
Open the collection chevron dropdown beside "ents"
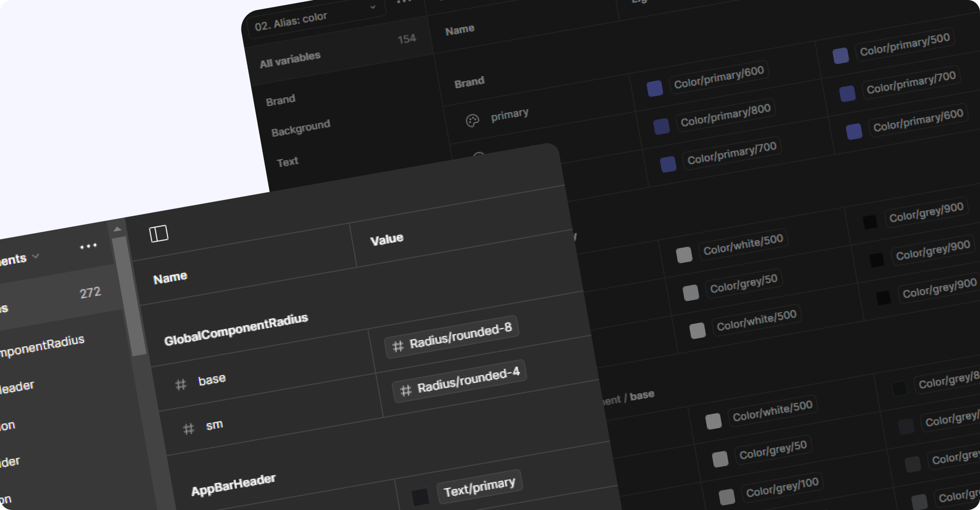[36, 256]
